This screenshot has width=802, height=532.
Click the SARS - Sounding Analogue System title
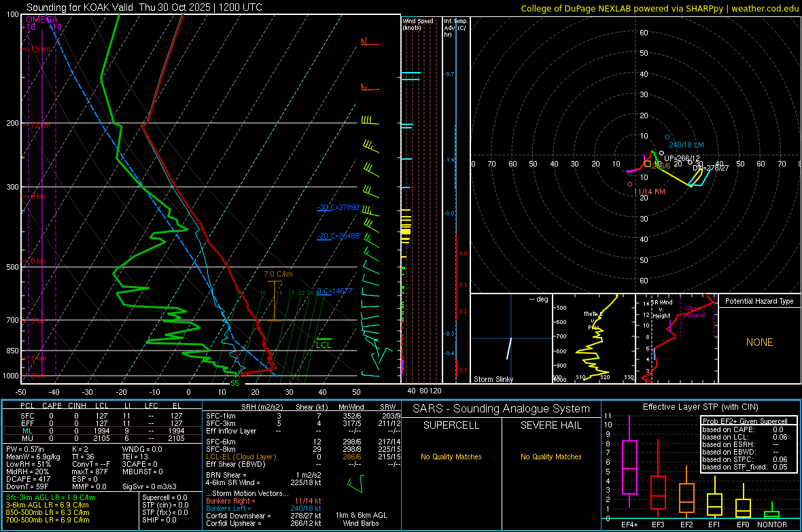pos(501,408)
